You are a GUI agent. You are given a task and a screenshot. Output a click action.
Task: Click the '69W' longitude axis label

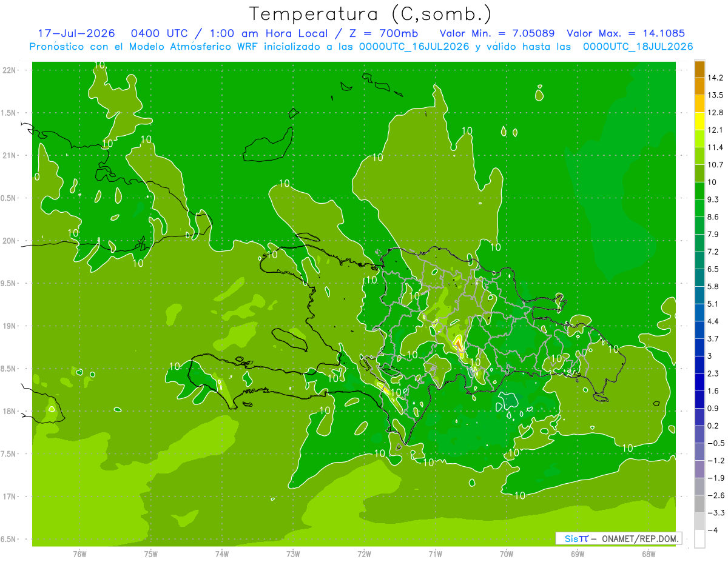coord(578,554)
